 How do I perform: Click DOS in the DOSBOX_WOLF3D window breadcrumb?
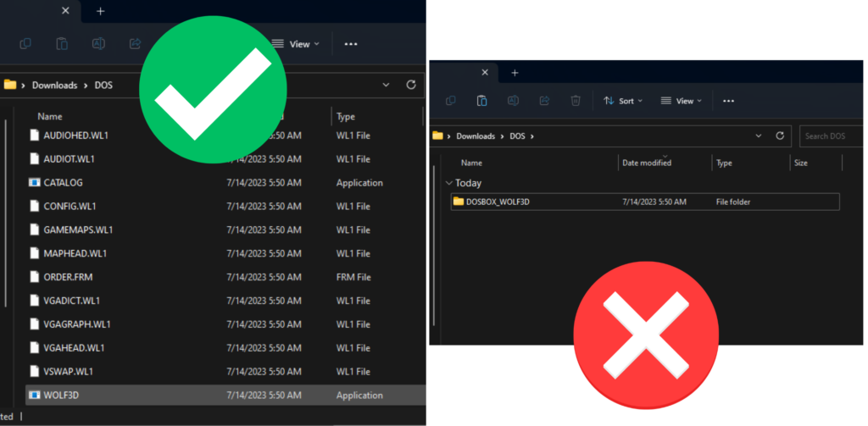pyautogui.click(x=518, y=136)
